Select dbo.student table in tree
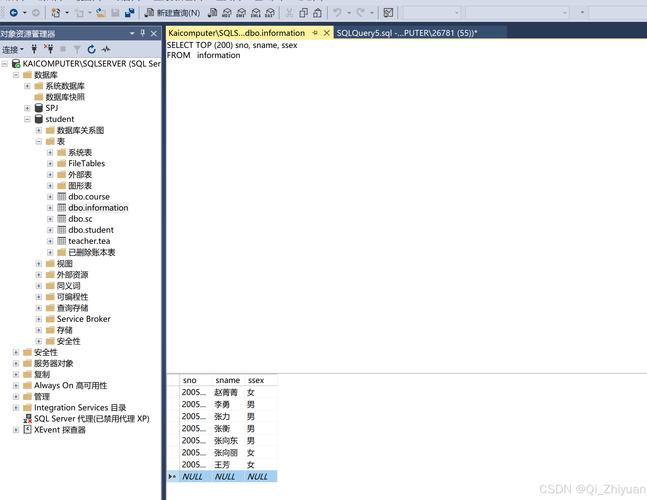This screenshot has height=500, width=647. click(x=91, y=230)
